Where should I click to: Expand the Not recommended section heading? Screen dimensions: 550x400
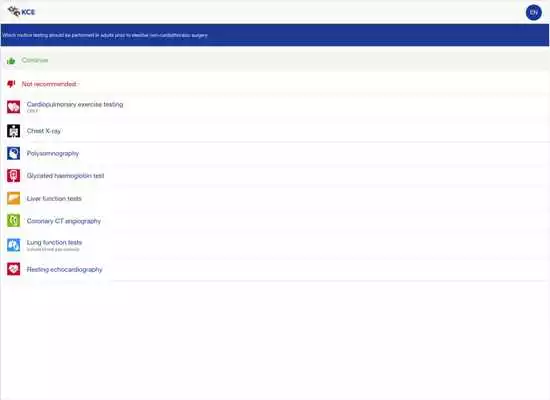pos(49,84)
